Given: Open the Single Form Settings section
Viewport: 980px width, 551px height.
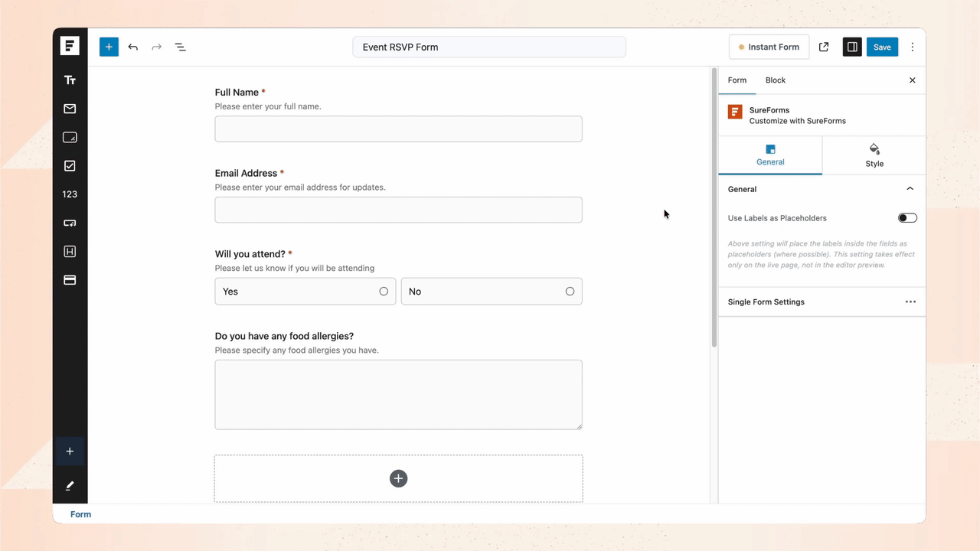Looking at the screenshot, I should (x=766, y=302).
